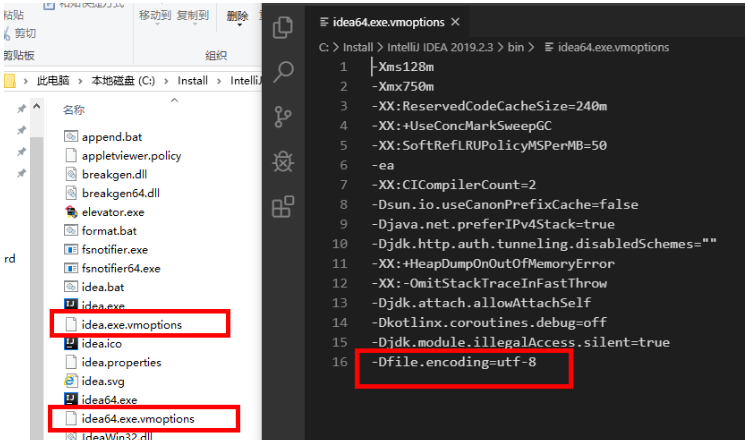Screen dimensions: 745x440
Task: Select the format.bat file
Action: (109, 230)
